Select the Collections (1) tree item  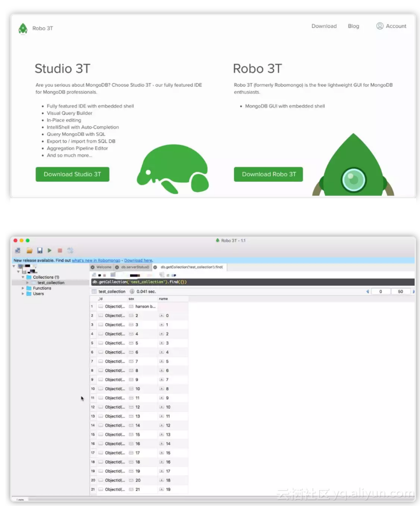[x=46, y=277]
